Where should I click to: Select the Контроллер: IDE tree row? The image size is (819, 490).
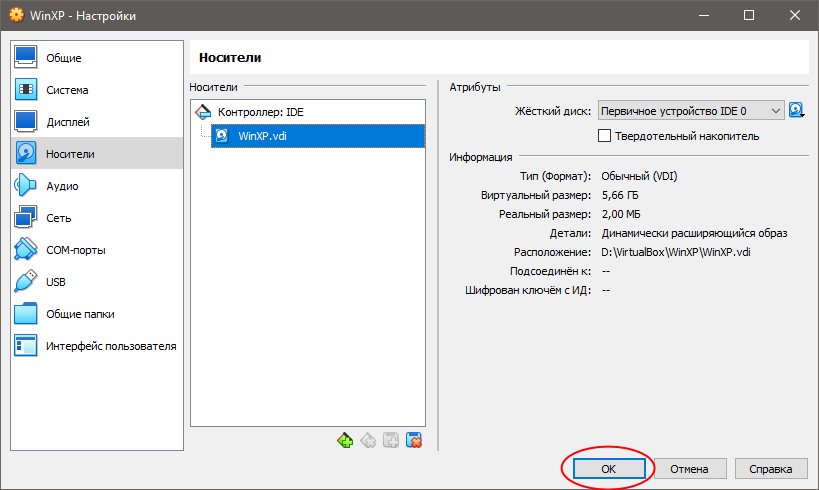308,112
